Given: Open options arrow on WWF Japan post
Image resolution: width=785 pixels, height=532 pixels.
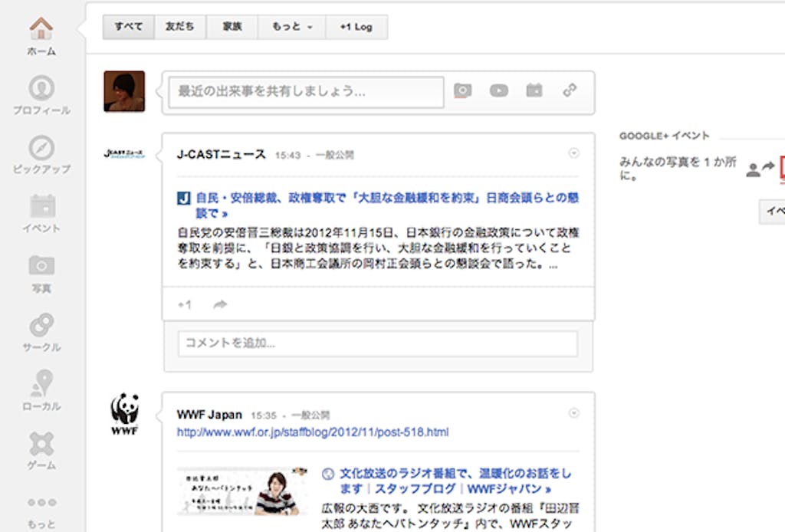Looking at the screenshot, I should pyautogui.click(x=574, y=413).
